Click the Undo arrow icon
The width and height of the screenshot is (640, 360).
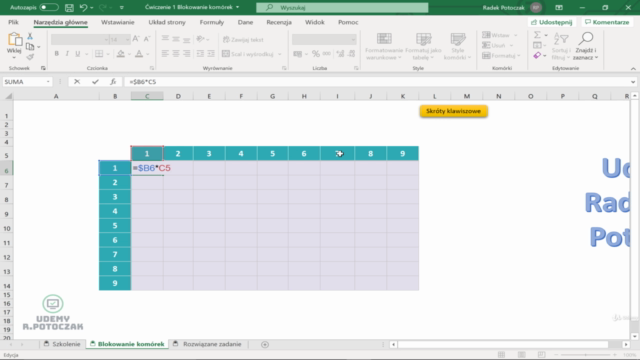coord(83,7)
